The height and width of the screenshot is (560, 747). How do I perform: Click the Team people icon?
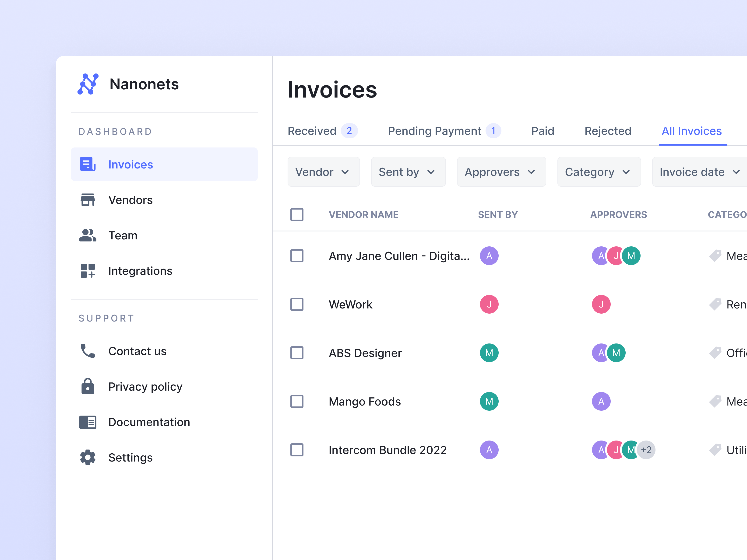[88, 235]
